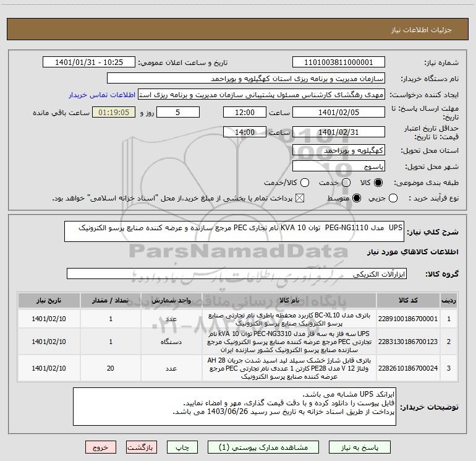
Task: Click the 'تاریخ نیاز' column header
Action: [49, 301]
